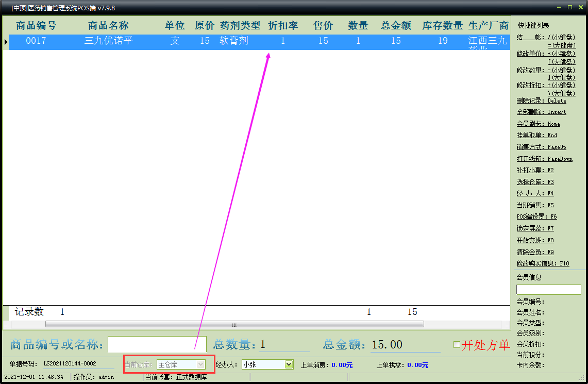The height and width of the screenshot is (384, 588).
Task: Click the 选择仓库: F3 shortcut link
Action: (535, 182)
